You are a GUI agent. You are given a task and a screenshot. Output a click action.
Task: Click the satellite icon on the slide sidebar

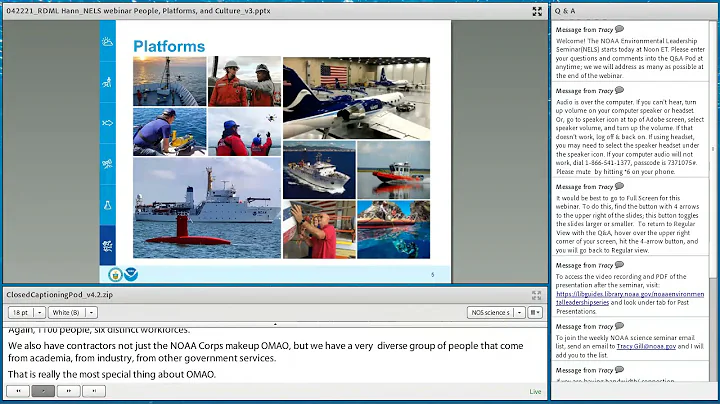107,164
